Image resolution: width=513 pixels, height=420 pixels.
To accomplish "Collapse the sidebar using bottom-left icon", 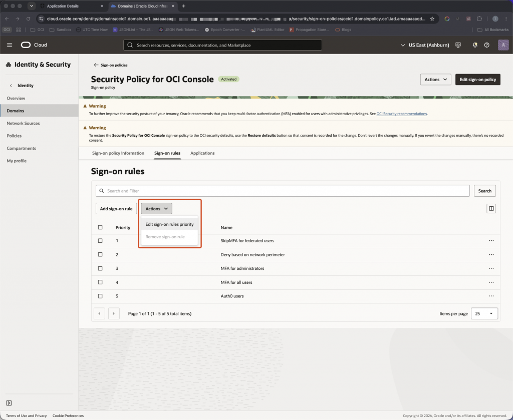I will click(x=9, y=403).
